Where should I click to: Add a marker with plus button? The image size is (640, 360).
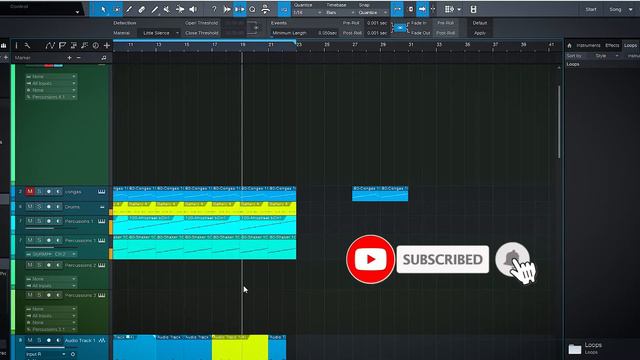click(69, 58)
